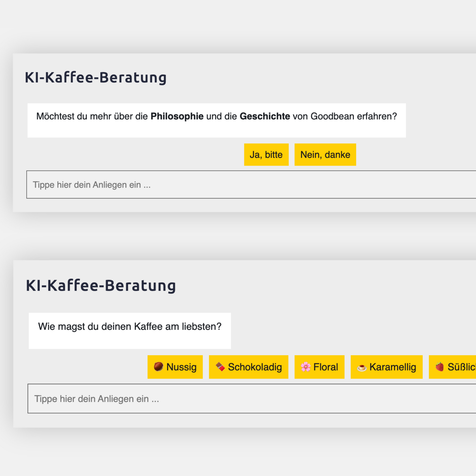Click the bold word Philosophie in the message
476x476 pixels.
[x=177, y=116]
